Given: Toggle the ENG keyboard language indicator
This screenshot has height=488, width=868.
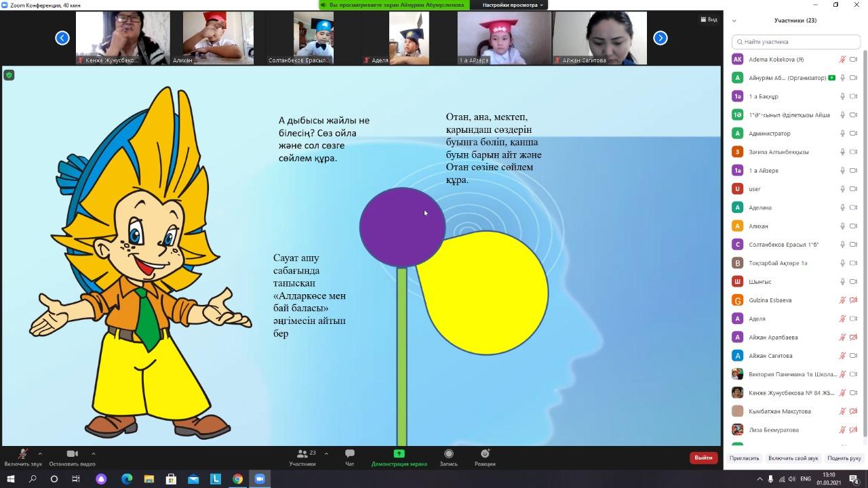Looking at the screenshot, I should 805,479.
